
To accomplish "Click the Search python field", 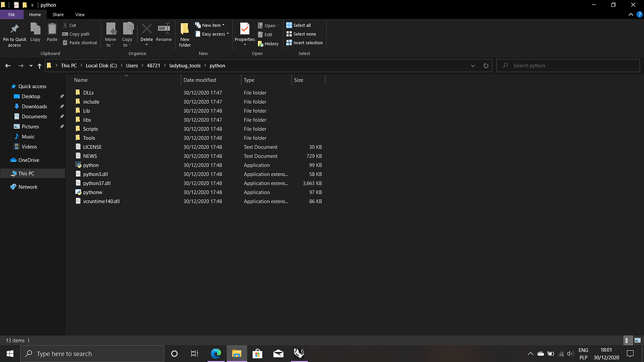I will (568, 65).
